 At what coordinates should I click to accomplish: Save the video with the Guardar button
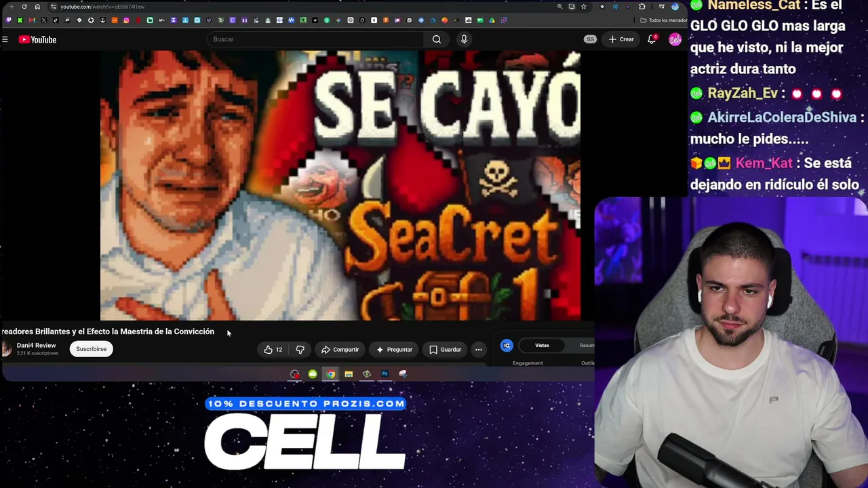(445, 350)
